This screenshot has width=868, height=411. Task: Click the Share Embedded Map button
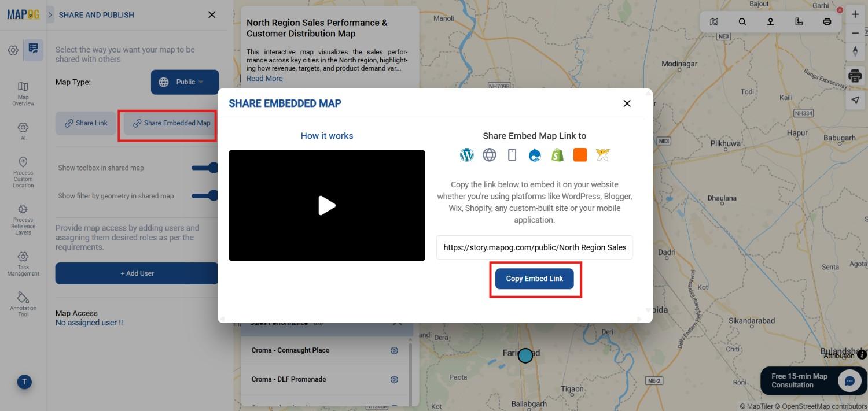click(171, 123)
